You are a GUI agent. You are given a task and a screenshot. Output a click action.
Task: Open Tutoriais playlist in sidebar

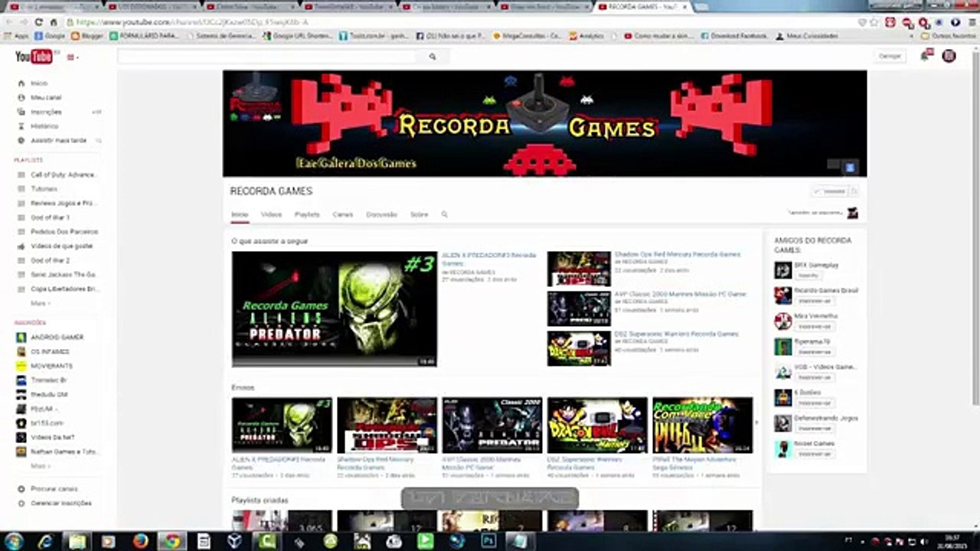click(x=44, y=189)
